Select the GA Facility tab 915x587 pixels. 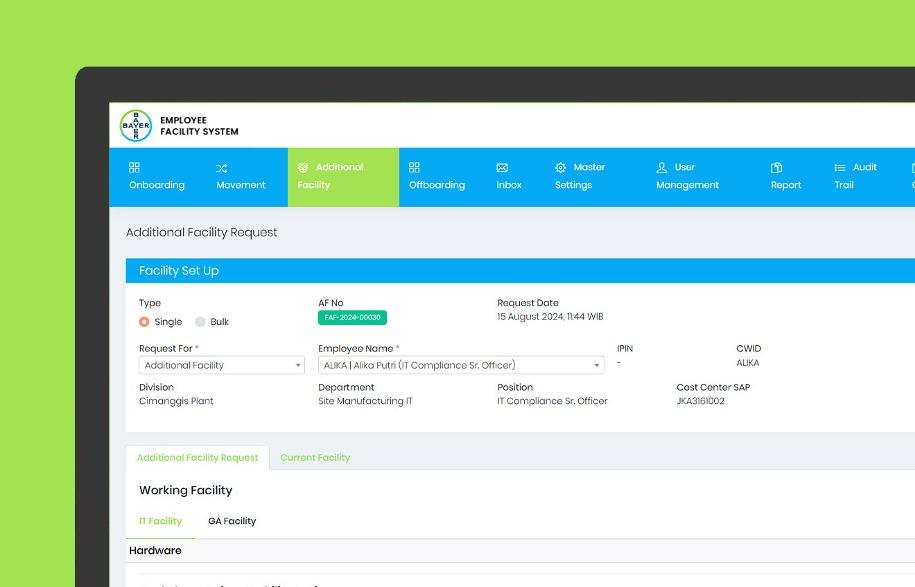(x=232, y=521)
